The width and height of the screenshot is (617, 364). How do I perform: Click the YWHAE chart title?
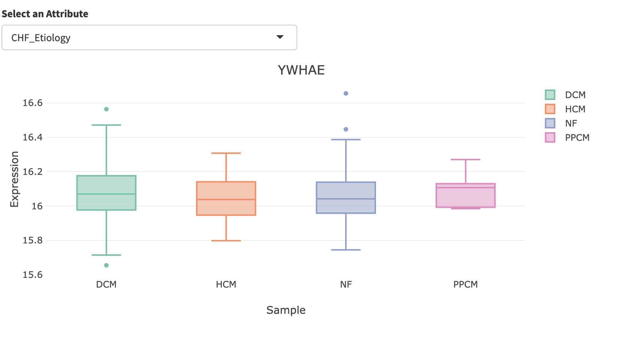[x=301, y=70]
